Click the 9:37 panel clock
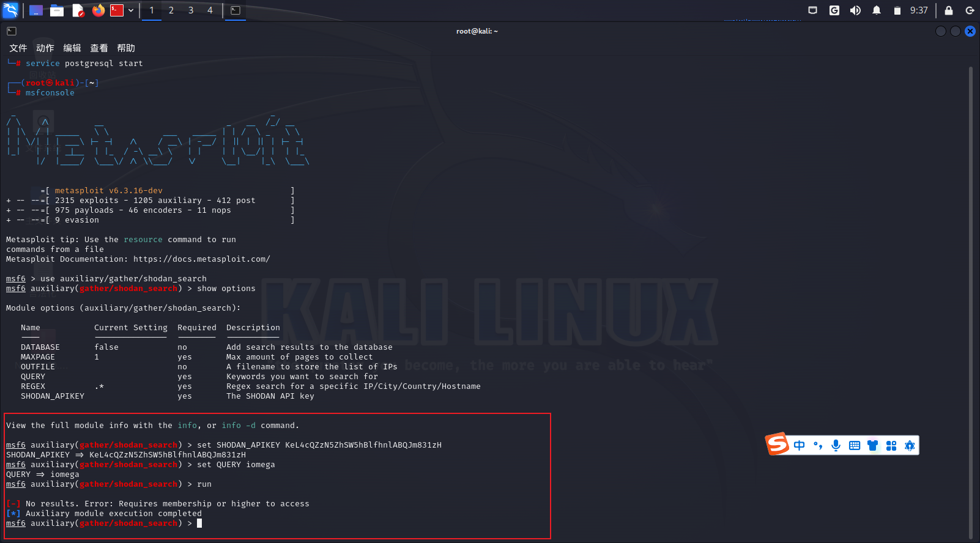980x543 pixels. [919, 10]
